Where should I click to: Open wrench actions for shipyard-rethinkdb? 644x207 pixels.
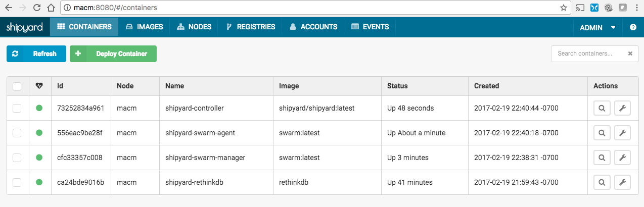coord(623,182)
